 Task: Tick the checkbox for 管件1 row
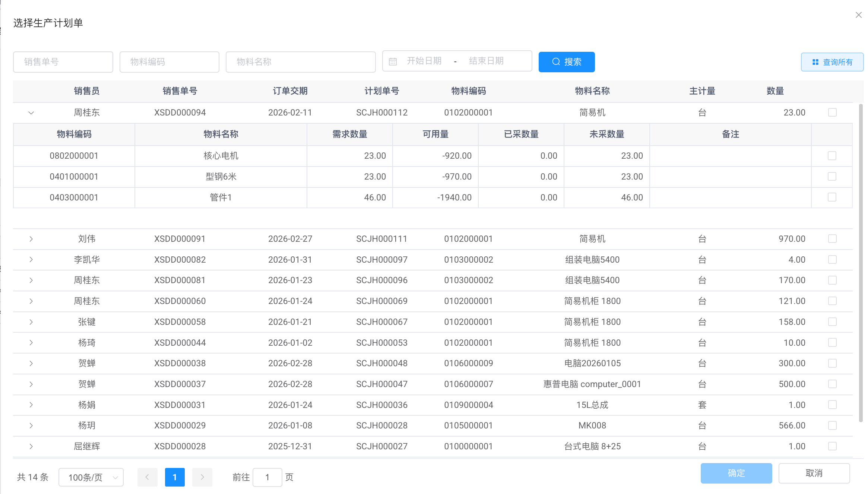click(x=832, y=197)
